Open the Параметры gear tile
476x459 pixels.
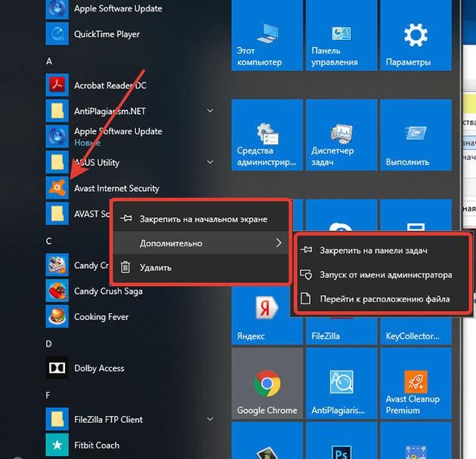click(416, 35)
